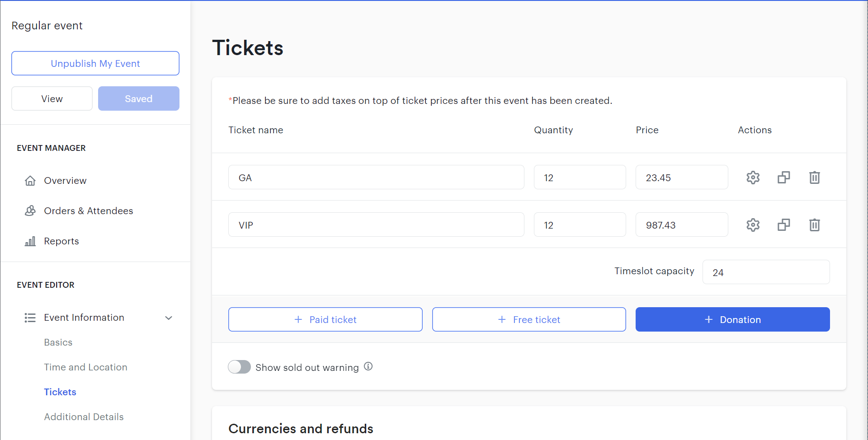Delete the VIP ticket row
Screen dimensions: 868x440
pyautogui.click(x=814, y=225)
